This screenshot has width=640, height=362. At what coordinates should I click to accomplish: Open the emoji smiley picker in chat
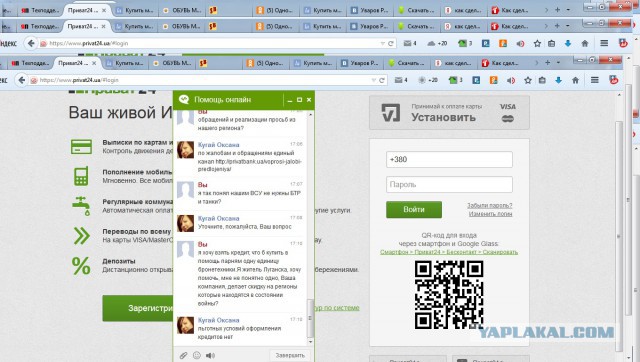pyautogui.click(x=197, y=355)
